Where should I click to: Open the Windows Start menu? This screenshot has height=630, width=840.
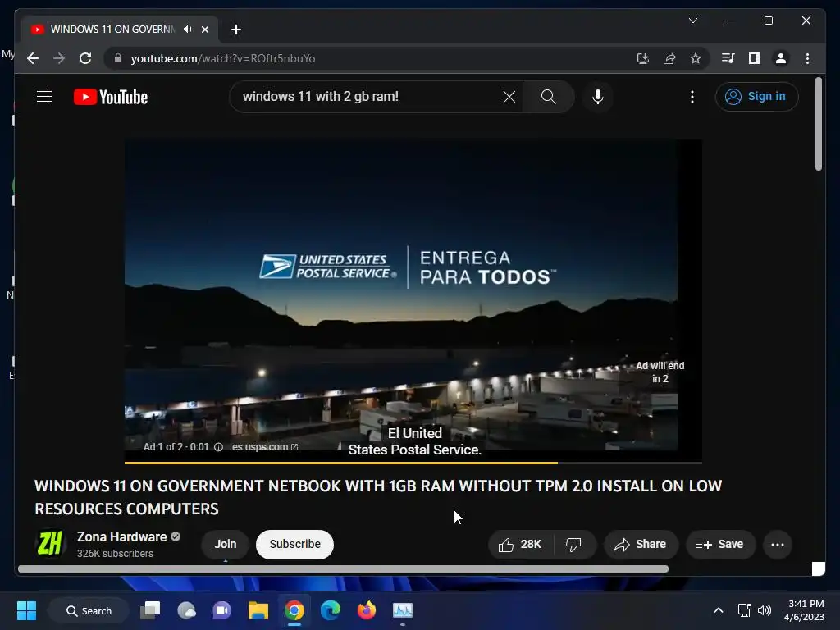pos(26,610)
